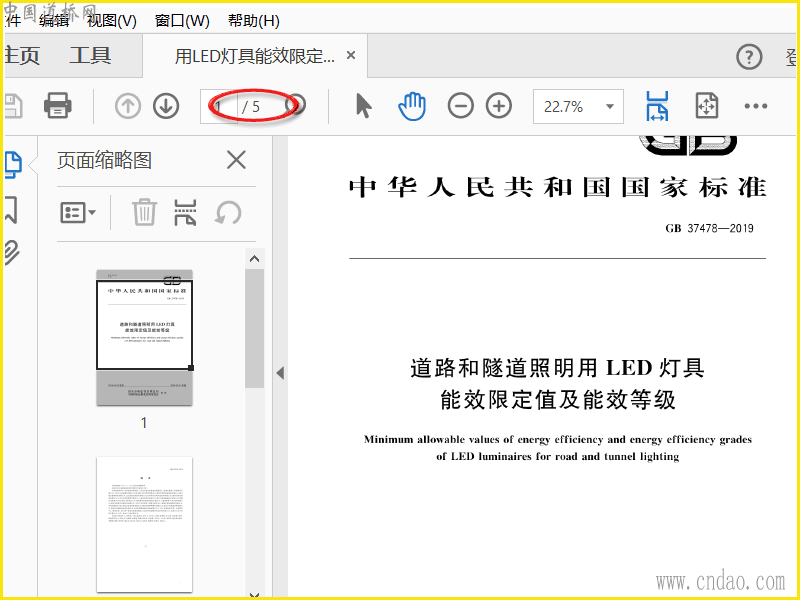Close the 页面缩略图 panel
800x600 pixels.
[x=236, y=160]
